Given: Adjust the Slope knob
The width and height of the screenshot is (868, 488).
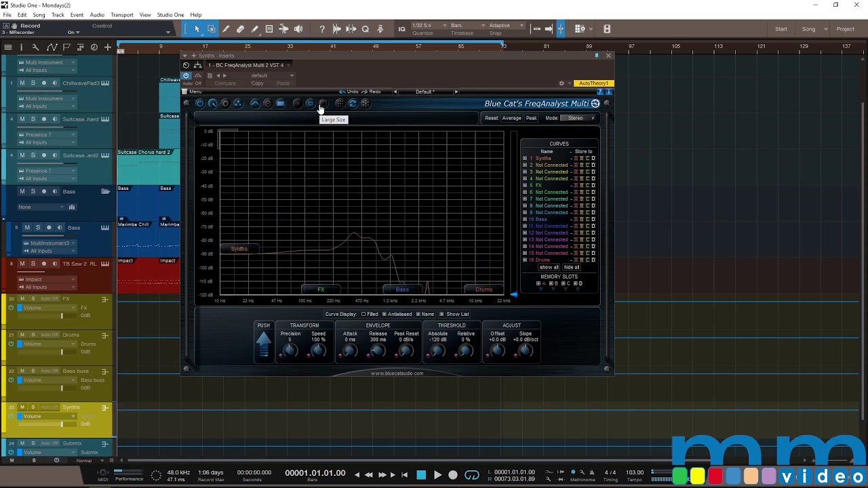Looking at the screenshot, I should tap(526, 350).
